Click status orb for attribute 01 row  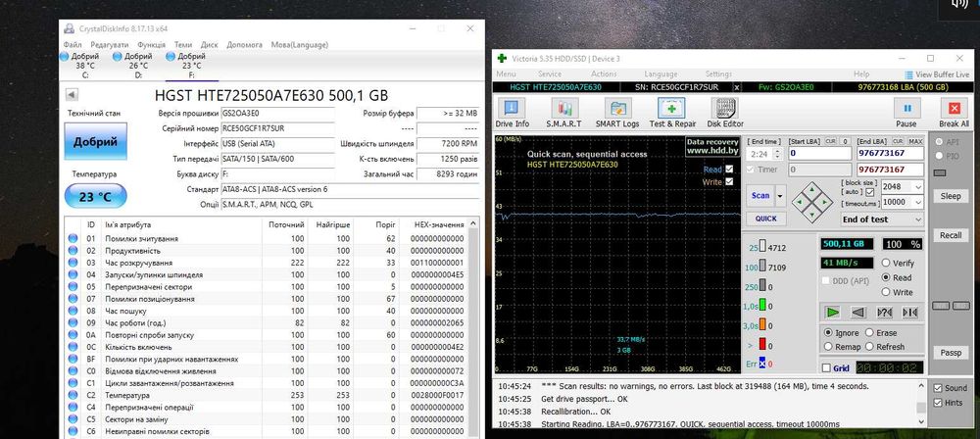(x=73, y=238)
